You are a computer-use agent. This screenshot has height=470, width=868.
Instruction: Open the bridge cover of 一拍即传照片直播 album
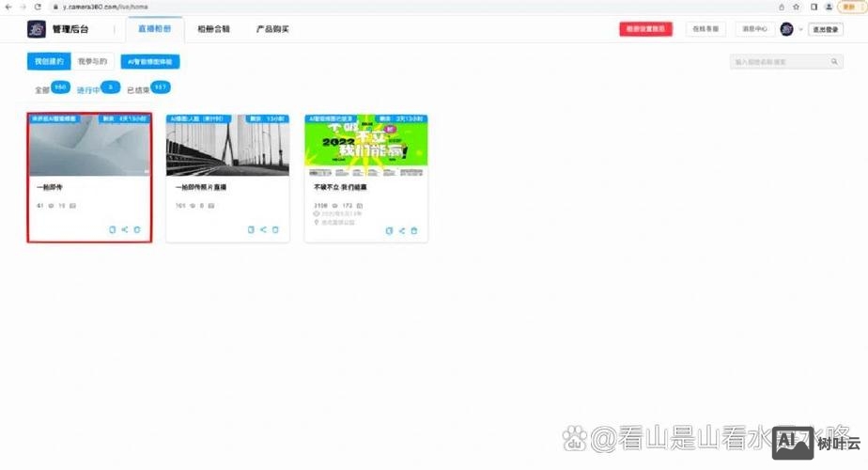[227, 146]
